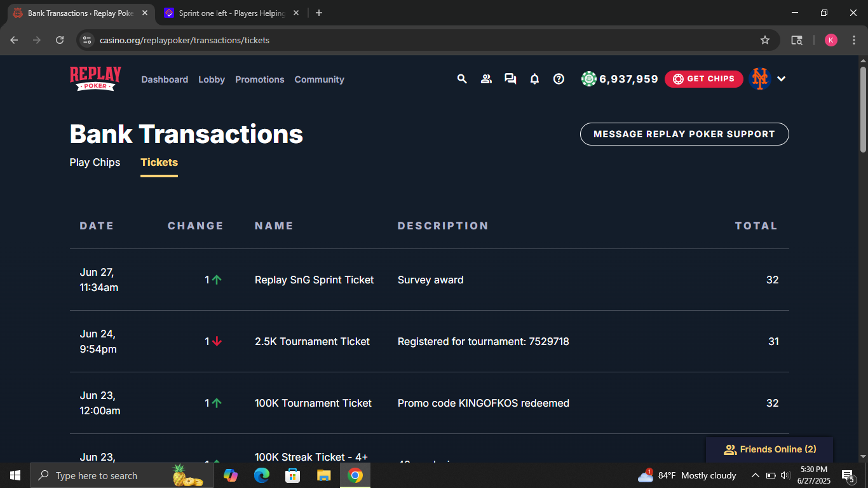Click the 100K Tournament Ticket name
Screen dimensions: 868x488
[x=313, y=403]
